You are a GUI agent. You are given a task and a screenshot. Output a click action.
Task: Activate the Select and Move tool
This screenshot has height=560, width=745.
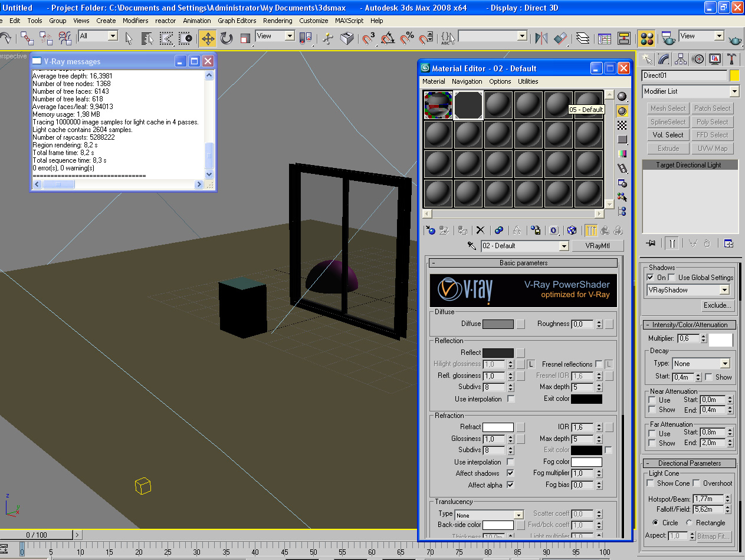[x=207, y=38]
